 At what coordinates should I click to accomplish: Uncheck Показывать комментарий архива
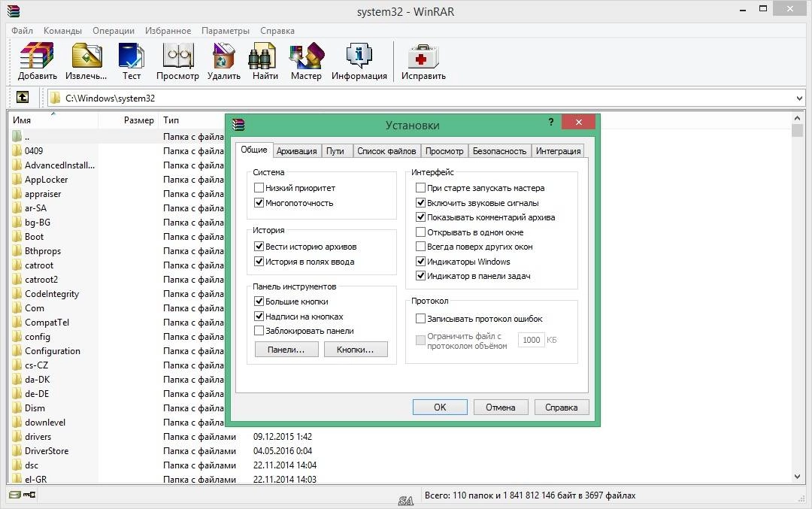pyautogui.click(x=421, y=217)
